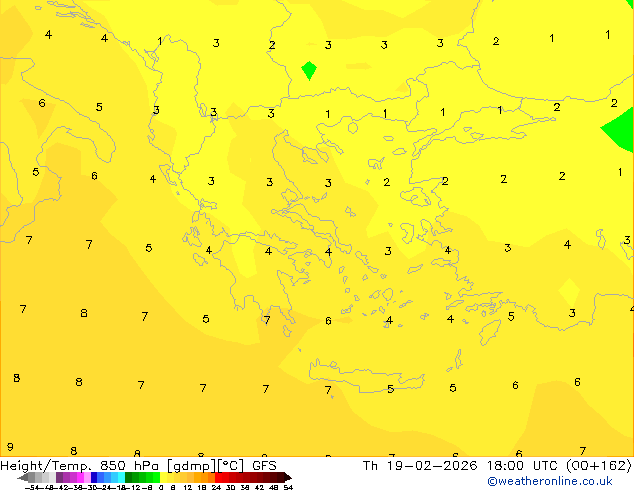Click the '(00+162)' forecast offset text
The width and height of the screenshot is (634, 490).
point(598,466)
